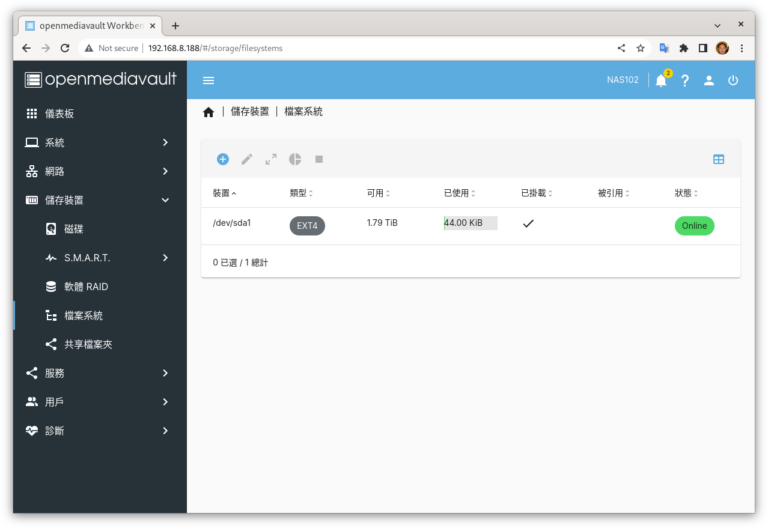Open the help question mark

[685, 80]
